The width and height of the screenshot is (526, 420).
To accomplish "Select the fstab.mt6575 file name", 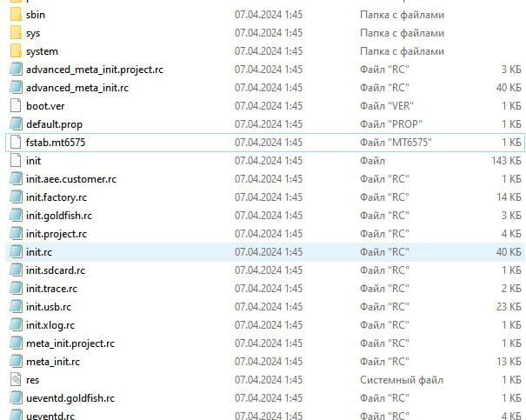I will 56,143.
